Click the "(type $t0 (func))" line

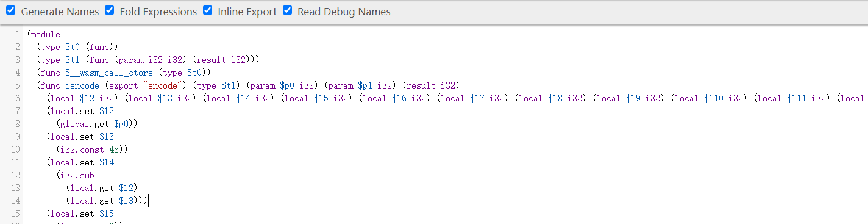[x=77, y=47]
